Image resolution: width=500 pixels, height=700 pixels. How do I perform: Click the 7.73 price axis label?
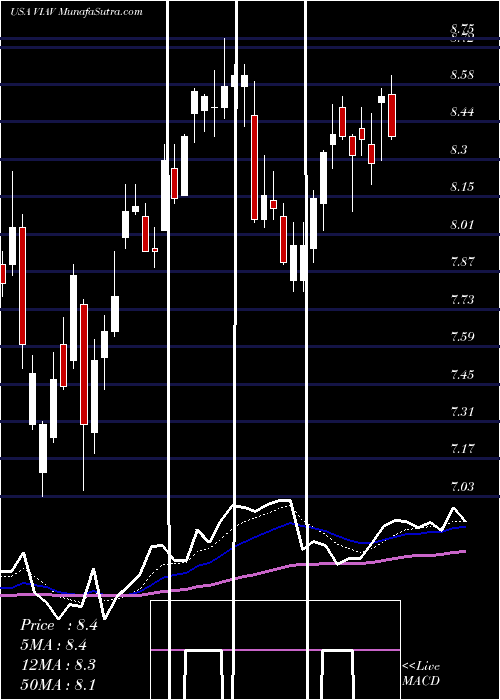[x=462, y=299]
